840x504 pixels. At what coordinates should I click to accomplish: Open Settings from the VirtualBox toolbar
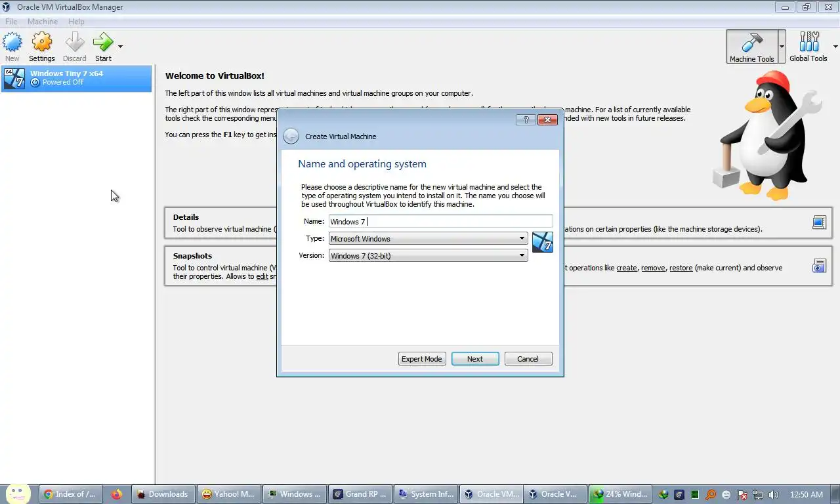tap(42, 47)
